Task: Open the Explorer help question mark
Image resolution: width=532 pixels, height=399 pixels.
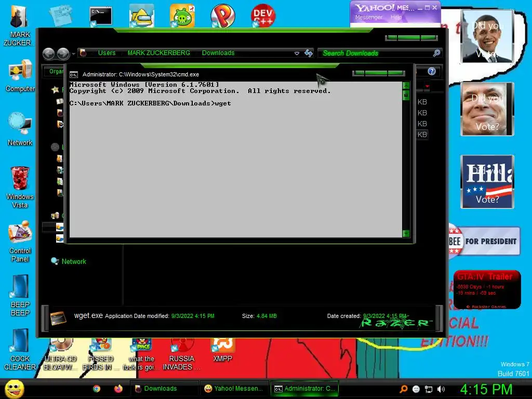Action: (432, 71)
